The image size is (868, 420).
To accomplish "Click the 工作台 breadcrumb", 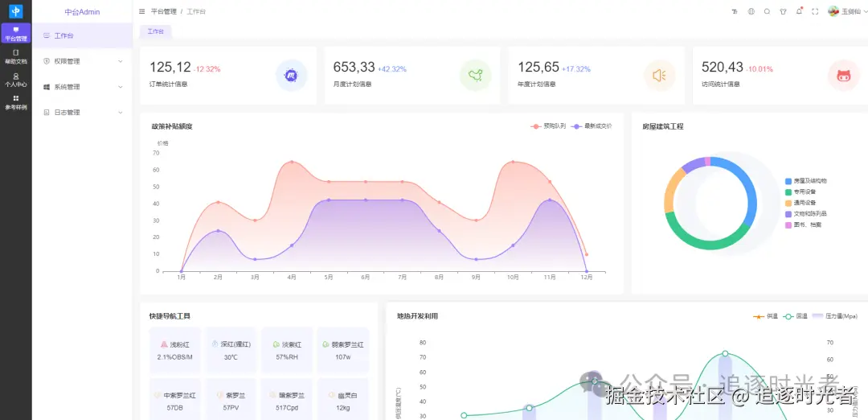I will [x=196, y=11].
